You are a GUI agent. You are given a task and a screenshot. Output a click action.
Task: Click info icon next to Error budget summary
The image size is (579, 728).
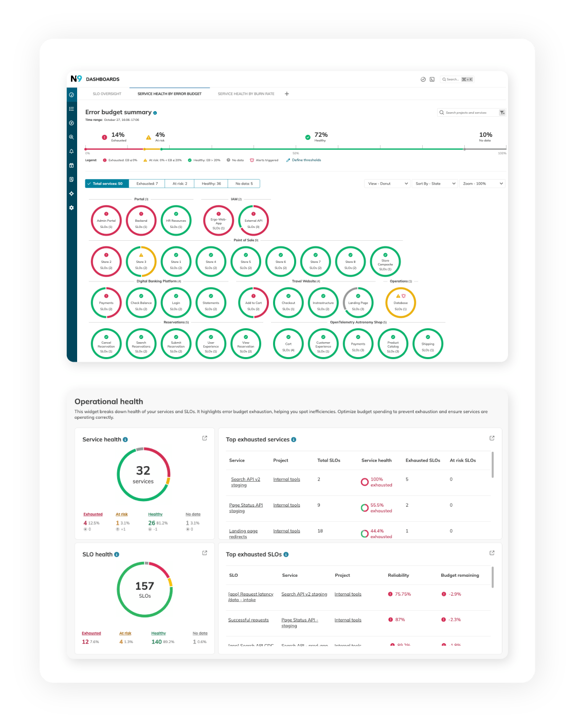155,113
